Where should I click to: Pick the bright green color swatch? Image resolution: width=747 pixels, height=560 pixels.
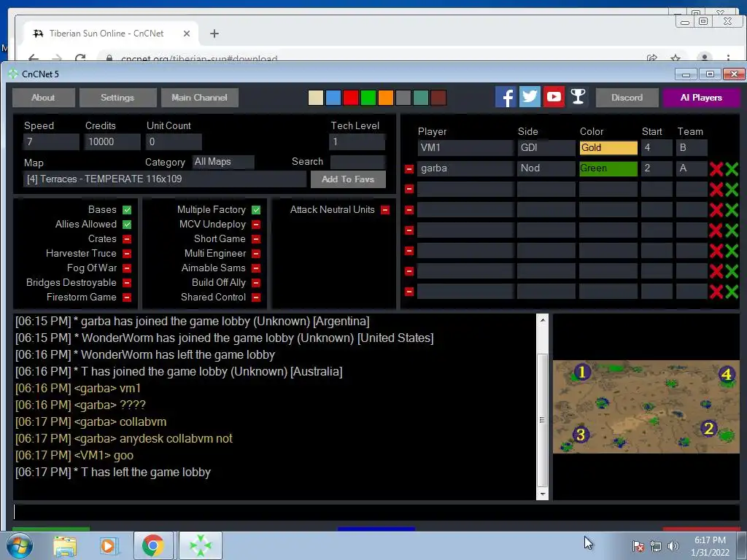[368, 98]
